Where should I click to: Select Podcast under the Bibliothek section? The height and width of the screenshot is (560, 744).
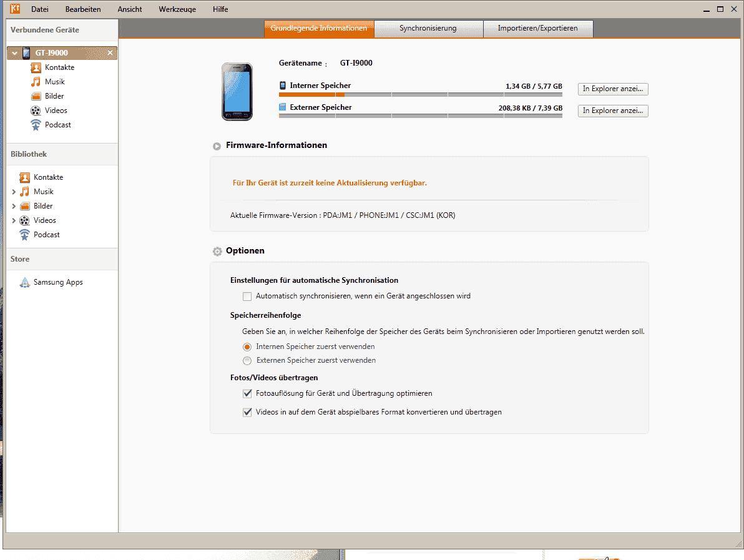(x=46, y=235)
